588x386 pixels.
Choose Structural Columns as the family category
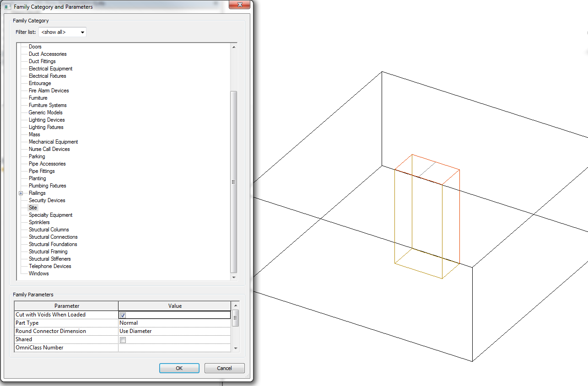(49, 230)
